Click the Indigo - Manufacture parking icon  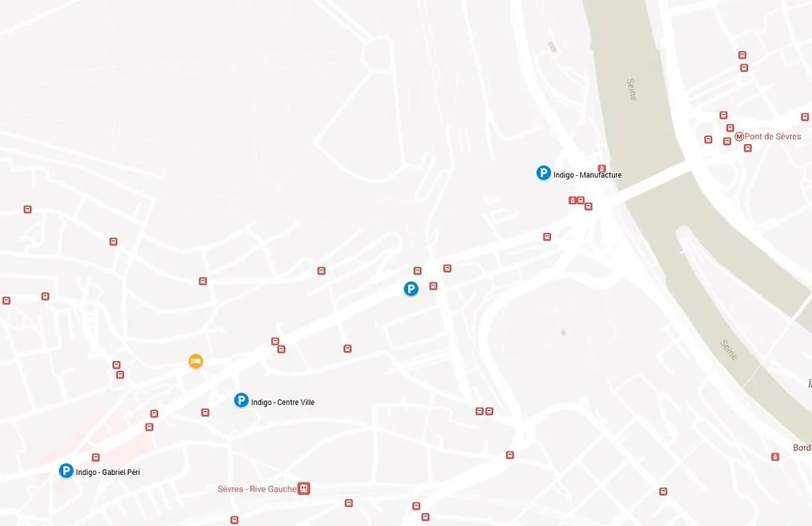[x=544, y=173]
